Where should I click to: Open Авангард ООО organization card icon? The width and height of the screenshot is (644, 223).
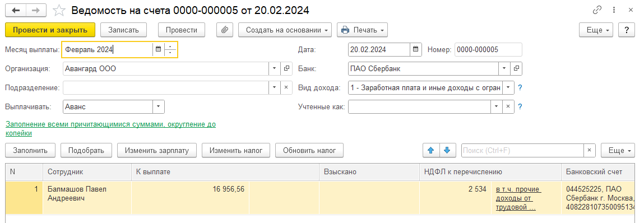click(286, 69)
